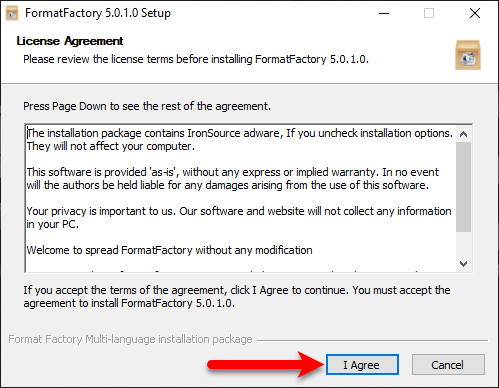Cancel the FormatFactory setup

448,365
